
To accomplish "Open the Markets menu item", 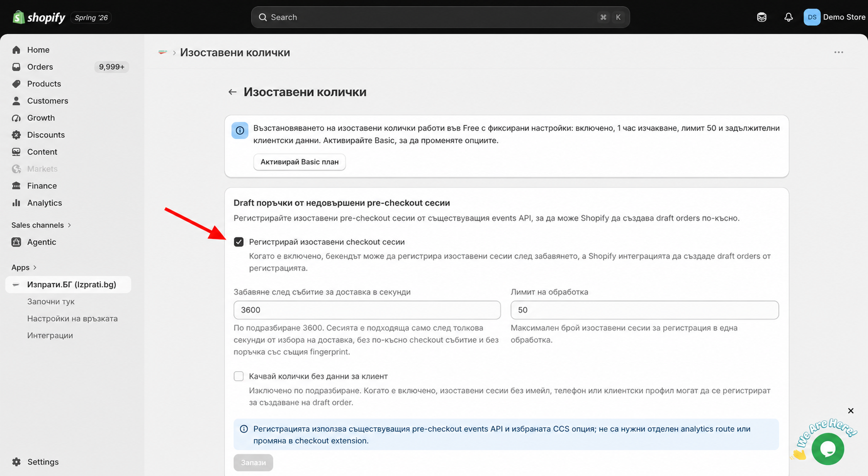I will point(42,169).
